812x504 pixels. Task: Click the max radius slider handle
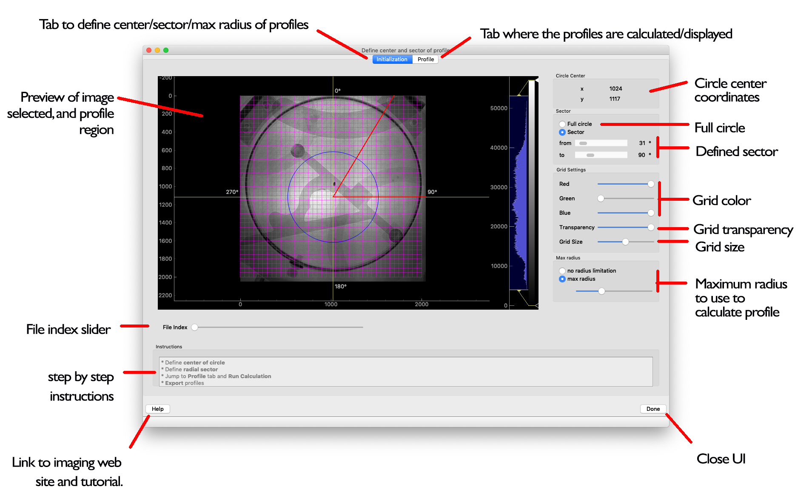click(601, 291)
